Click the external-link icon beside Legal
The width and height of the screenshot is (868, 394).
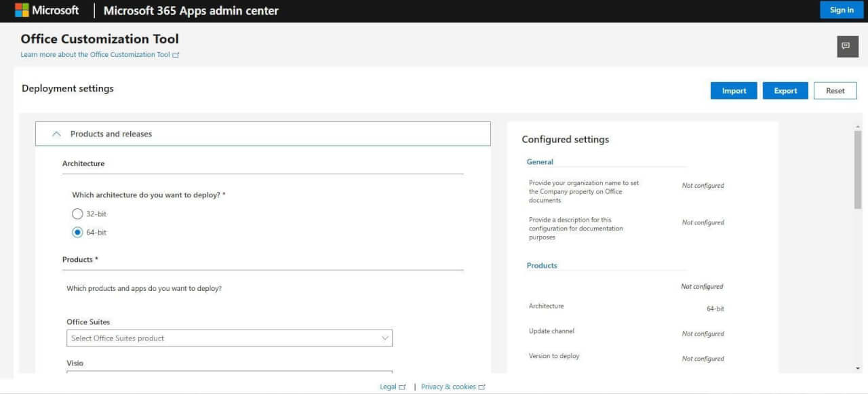tap(403, 386)
